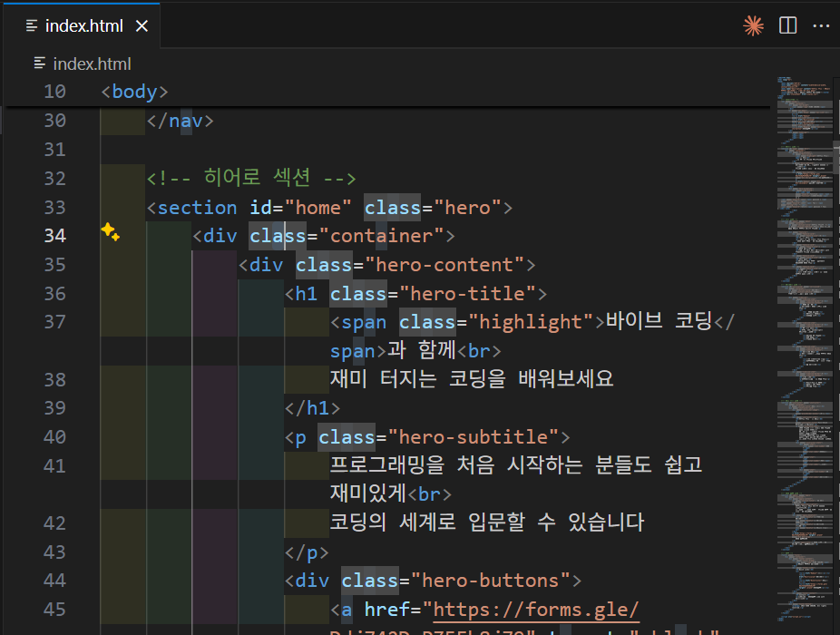The image size is (840, 635).
Task: Close the index.html editor tab
Action: pyautogui.click(x=142, y=25)
